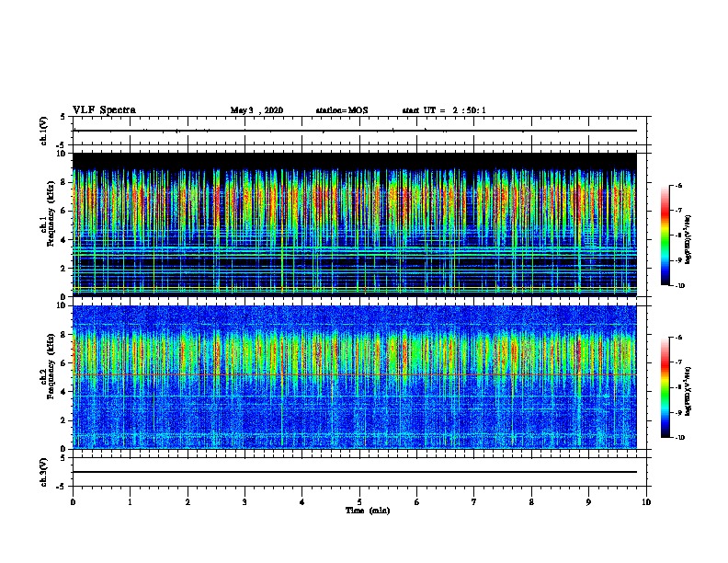The image size is (728, 563).
Task: Click time axis tick label "5"
Action: tap(359, 502)
